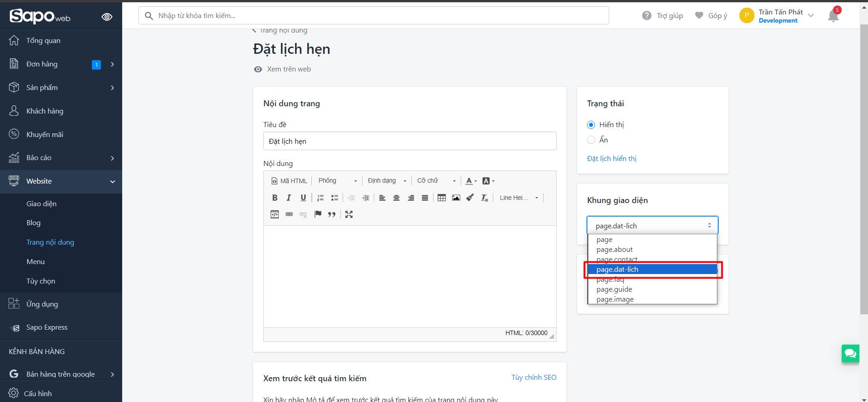
Task: Insert an anchor flag
Action: pos(318,214)
